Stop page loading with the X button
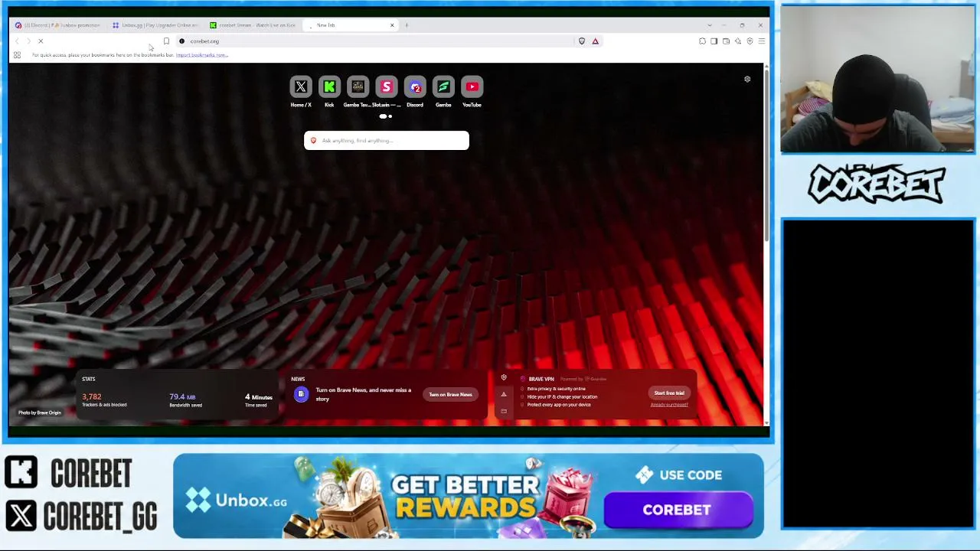980x551 pixels. pos(41,41)
